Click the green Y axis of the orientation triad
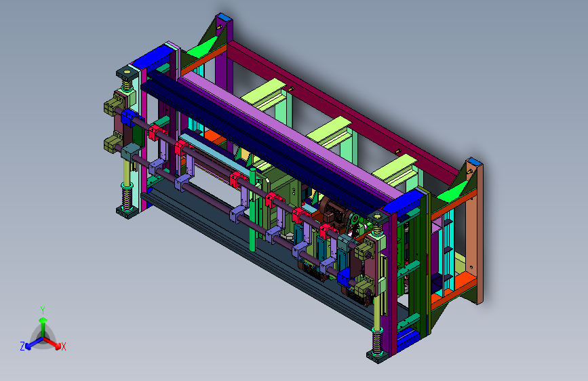 pyautogui.click(x=43, y=325)
